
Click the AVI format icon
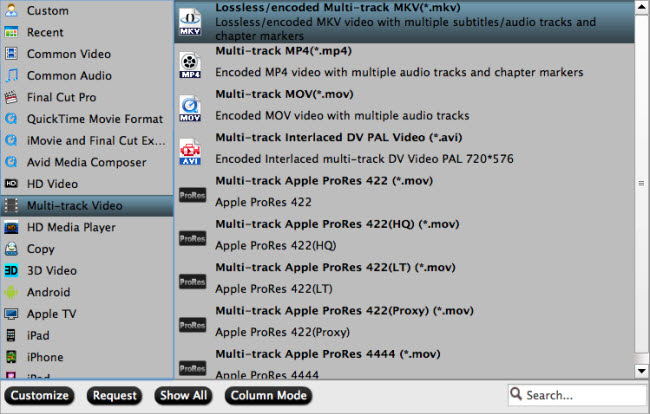pos(190,152)
